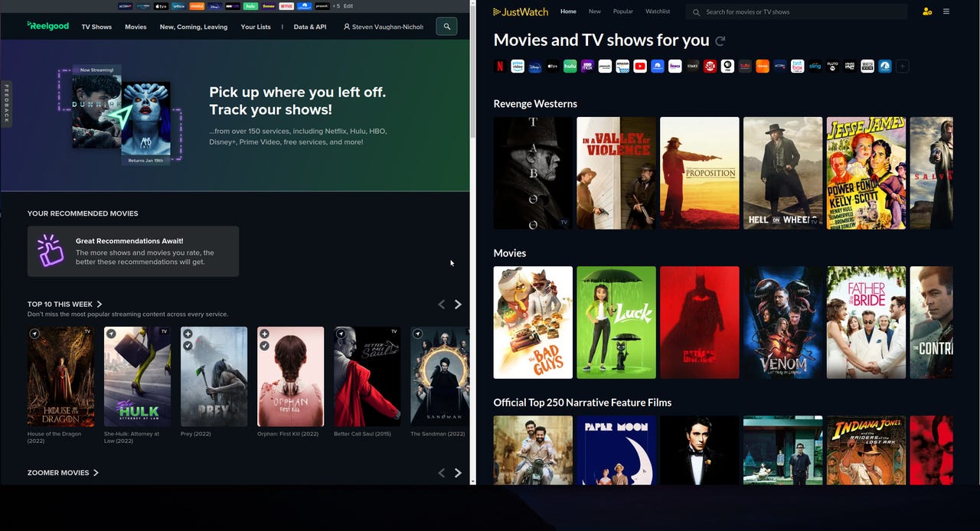Open Movies in Reelgood nav
The image size is (980, 531).
pos(136,27)
